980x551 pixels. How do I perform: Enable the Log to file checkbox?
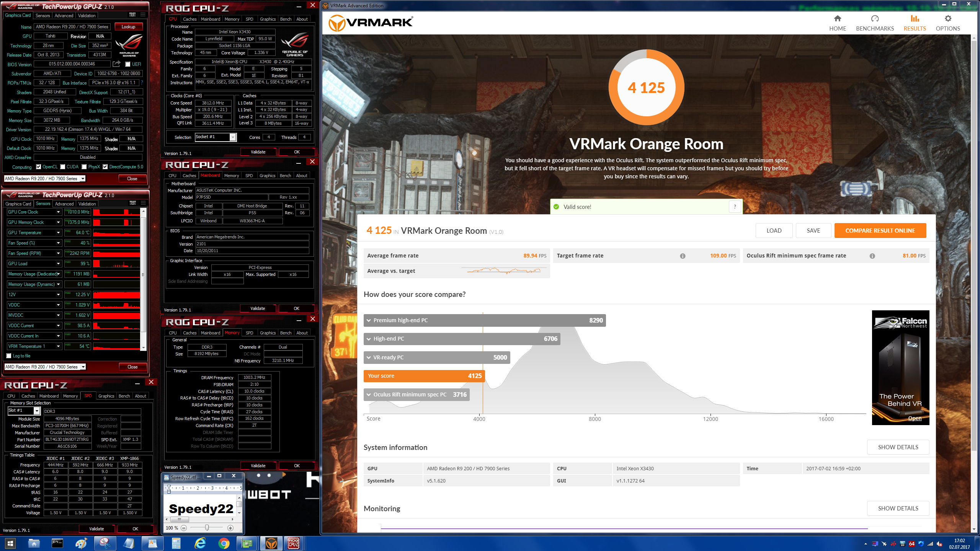coord(9,356)
